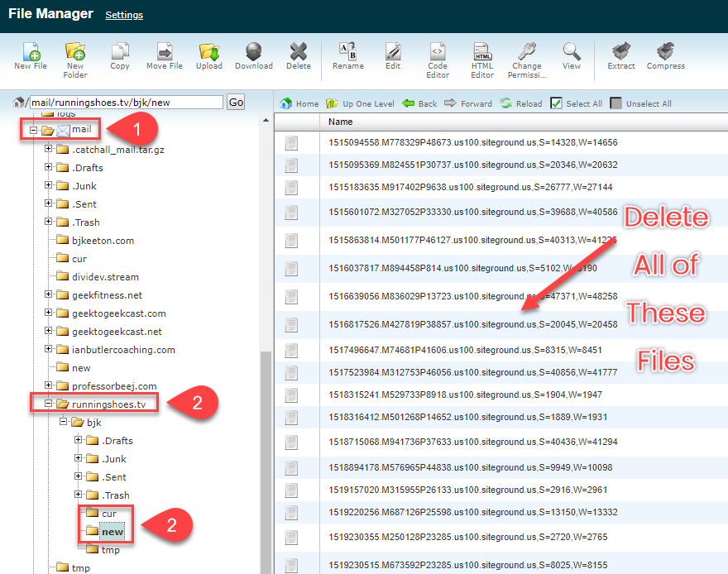Viewport: 728px width, 574px height.
Task: Click the Go button beside path field
Action: (x=236, y=102)
